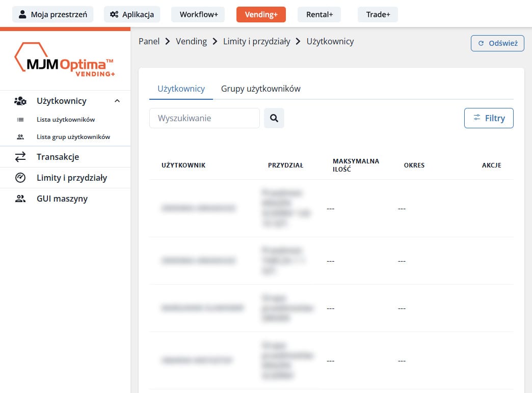Image resolution: width=532 pixels, height=393 pixels.
Task: Open the Moja przestrzeń menu
Action: (x=53, y=14)
